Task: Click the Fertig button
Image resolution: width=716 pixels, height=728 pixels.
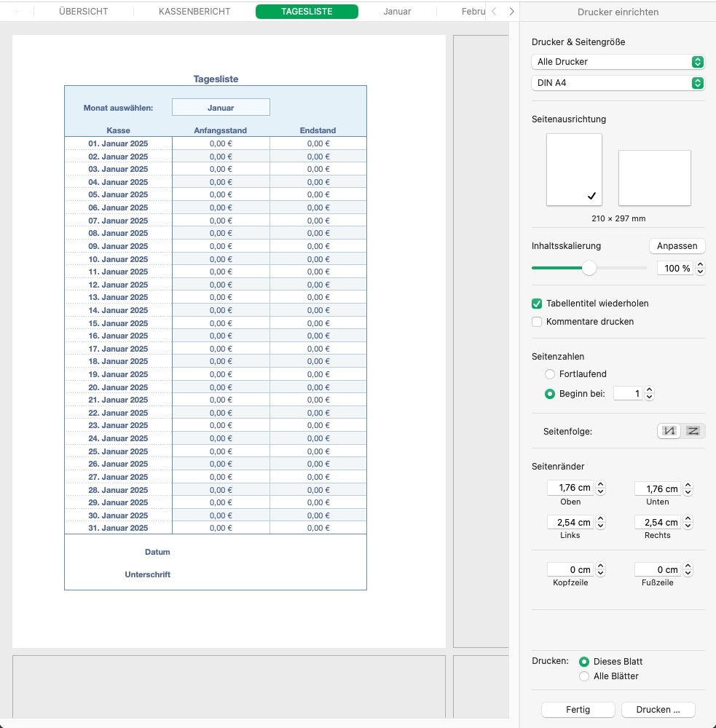Action: (578, 709)
